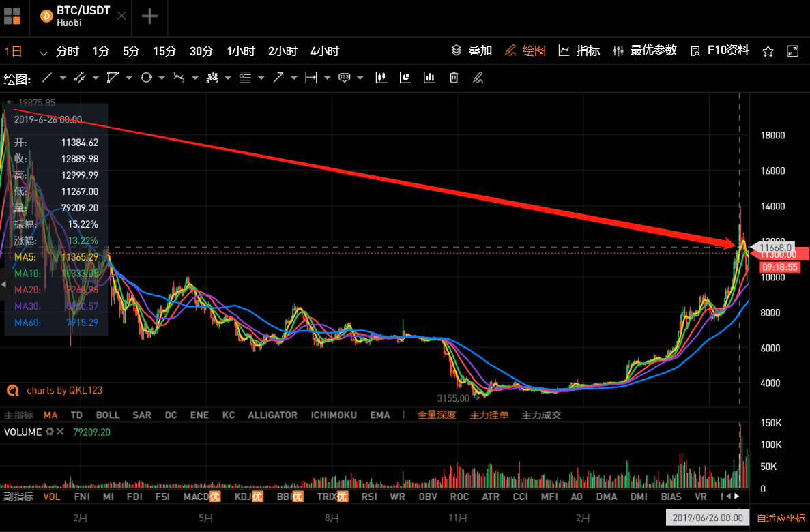
Task: Expand the arrow tool dropdown
Action: (294, 78)
